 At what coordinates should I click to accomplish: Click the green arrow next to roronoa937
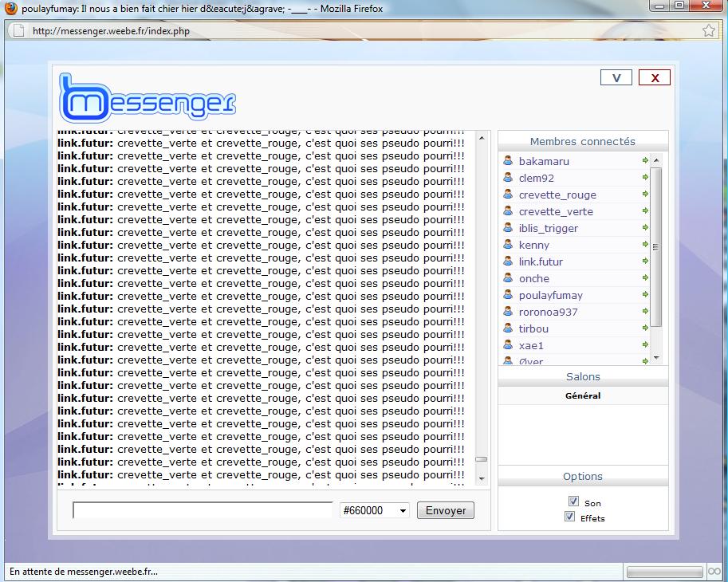pyautogui.click(x=645, y=312)
